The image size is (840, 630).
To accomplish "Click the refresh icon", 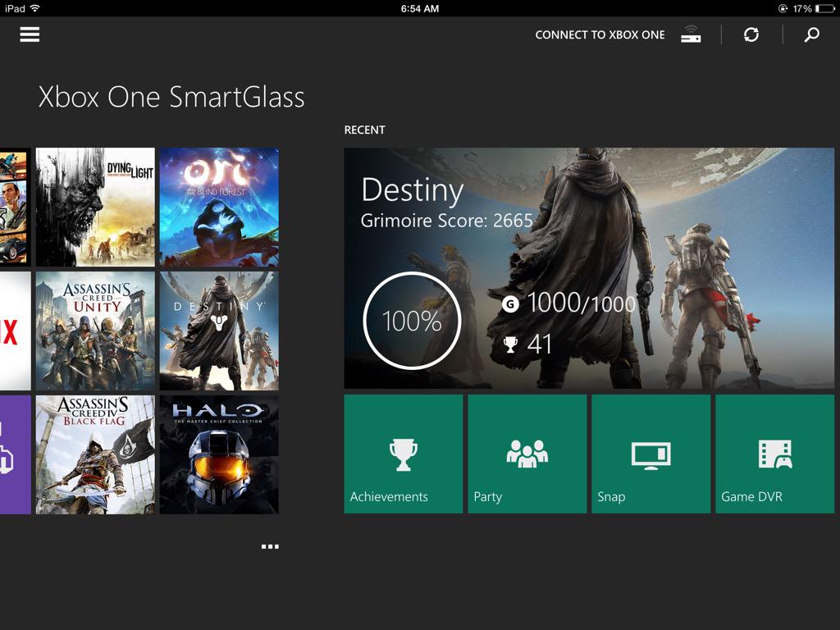I will (751, 34).
